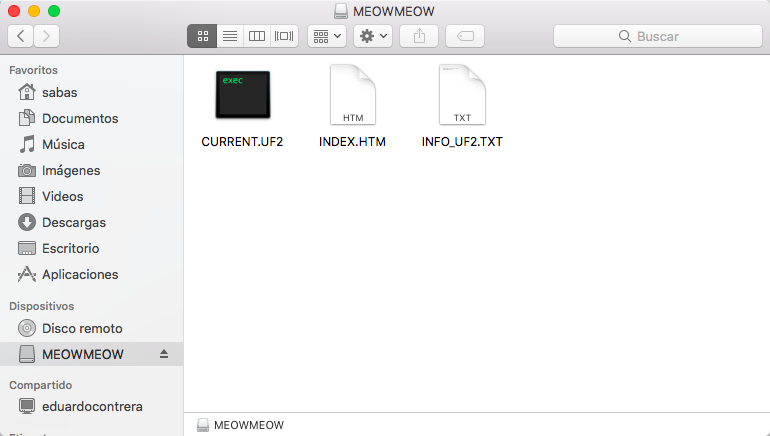Click the Dispositivos section header
This screenshot has width=770, height=436.
pos(42,306)
